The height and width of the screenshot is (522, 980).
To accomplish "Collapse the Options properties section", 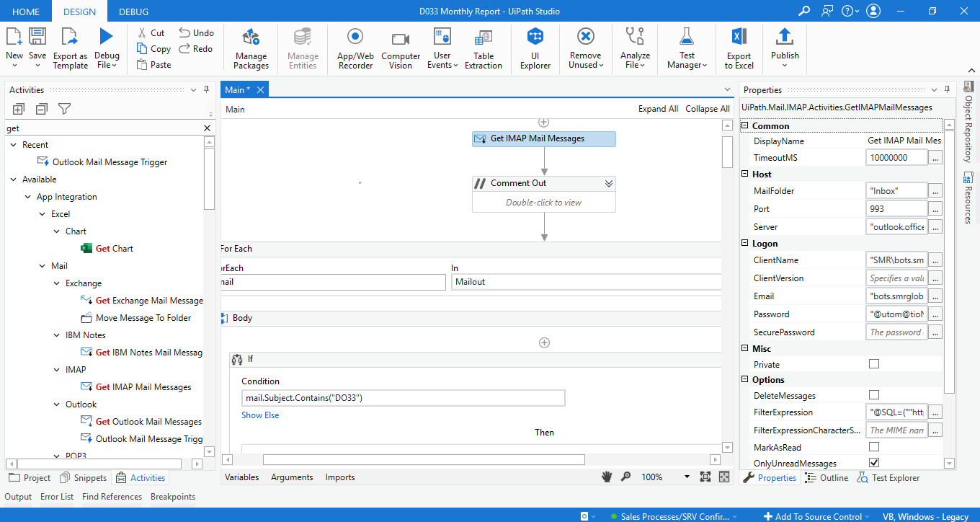I will click(x=746, y=380).
